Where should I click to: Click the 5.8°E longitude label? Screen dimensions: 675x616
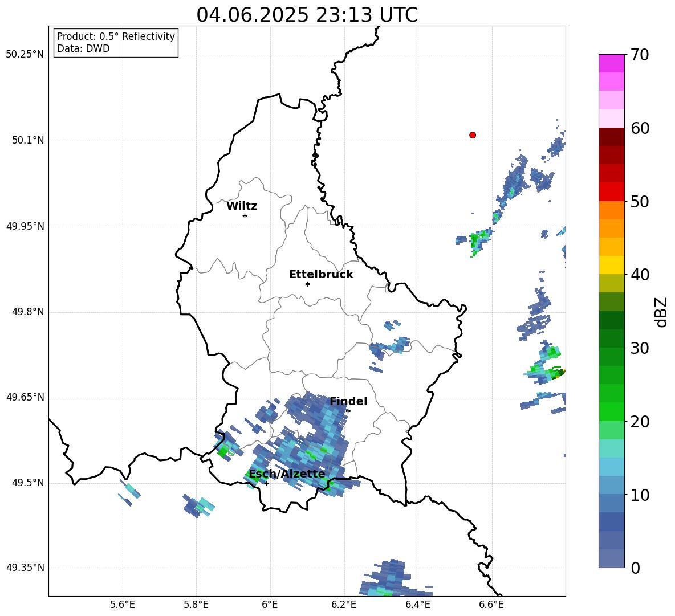click(196, 605)
